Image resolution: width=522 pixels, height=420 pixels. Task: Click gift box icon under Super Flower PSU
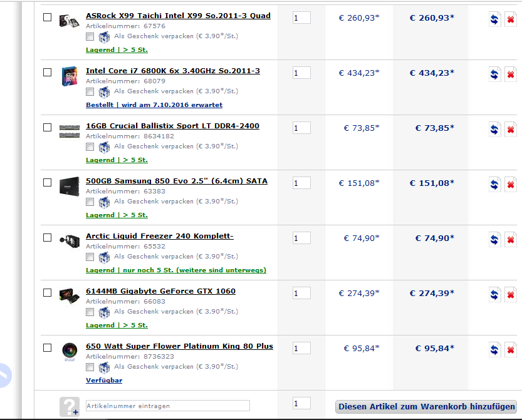(104, 368)
